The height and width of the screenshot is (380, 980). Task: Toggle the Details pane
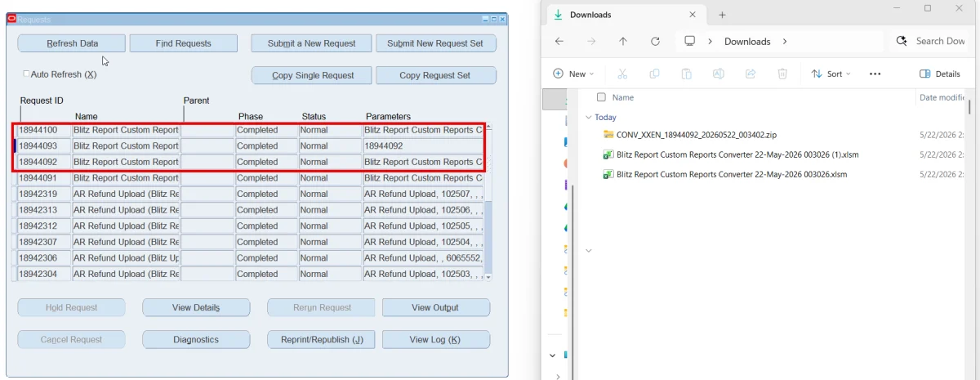[940, 74]
